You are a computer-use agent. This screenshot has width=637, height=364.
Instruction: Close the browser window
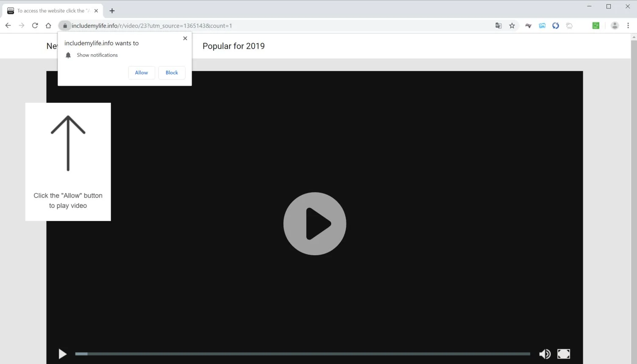pyautogui.click(x=628, y=6)
